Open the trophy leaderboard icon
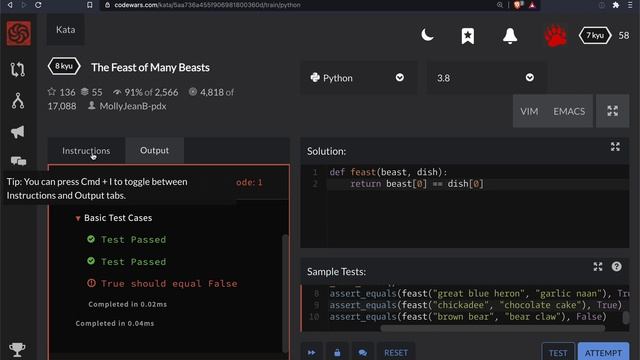 [x=17, y=350]
